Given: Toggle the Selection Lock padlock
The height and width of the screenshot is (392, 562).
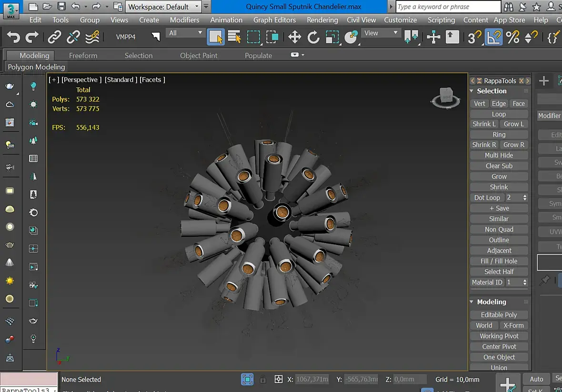Looking at the screenshot, I should pos(263,380).
